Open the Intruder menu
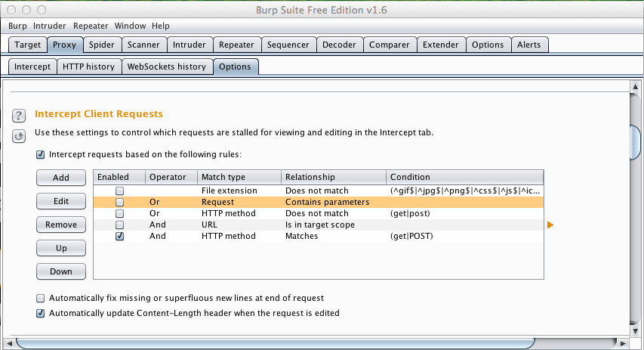The height and width of the screenshot is (350, 644). [50, 26]
